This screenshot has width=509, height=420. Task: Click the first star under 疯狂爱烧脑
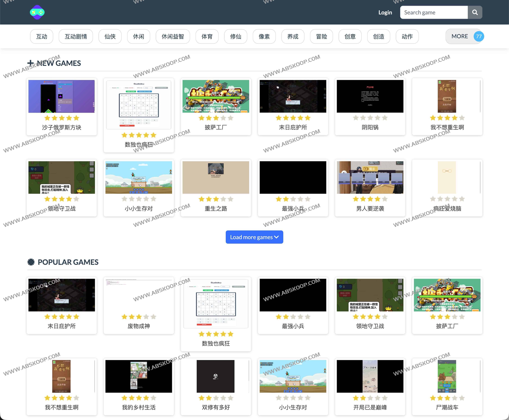[x=433, y=199]
